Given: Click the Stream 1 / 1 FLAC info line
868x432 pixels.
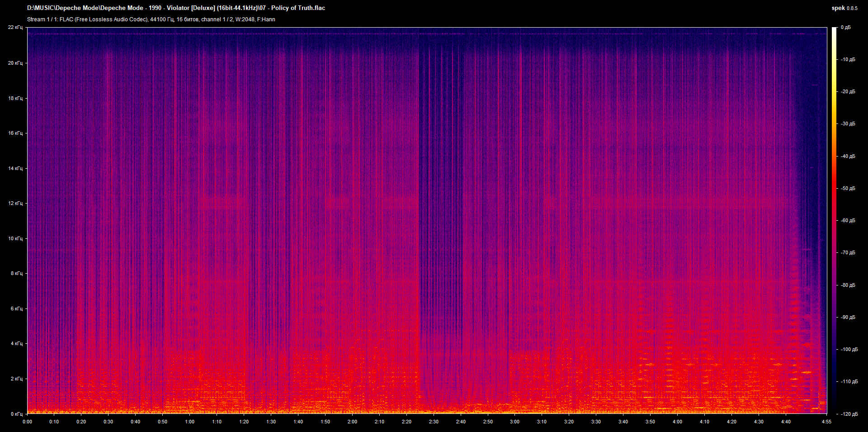Looking at the screenshot, I should [151, 19].
